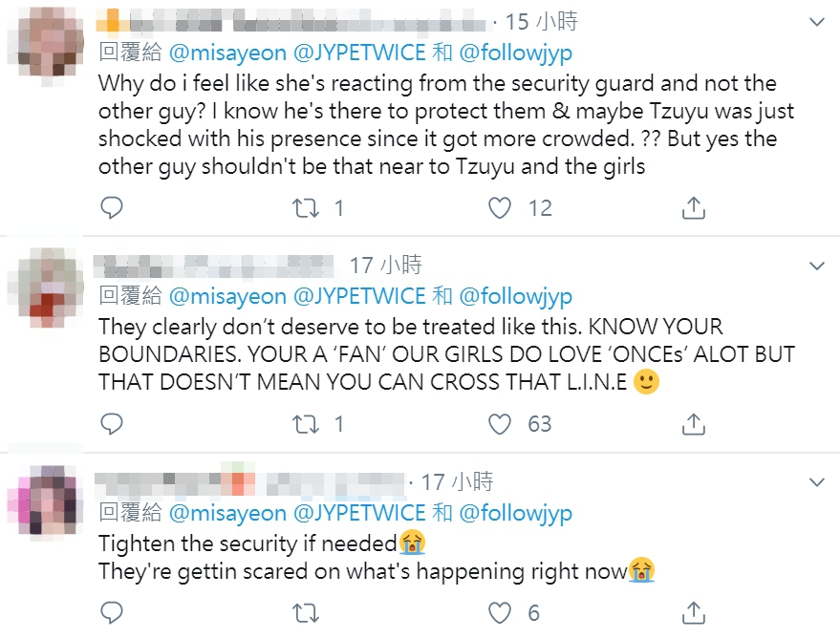Like the tweet with 6 likes
Viewport: 840px width, 639px height.
click(x=500, y=612)
